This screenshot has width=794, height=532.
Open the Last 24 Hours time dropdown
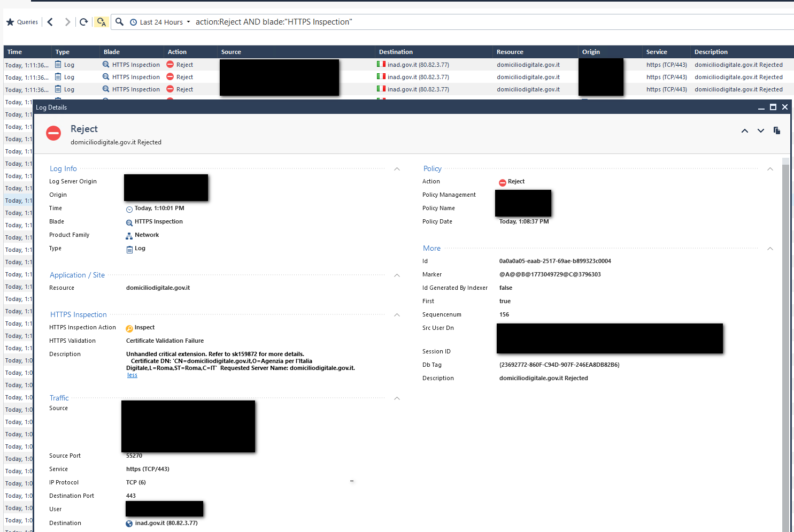click(x=160, y=22)
